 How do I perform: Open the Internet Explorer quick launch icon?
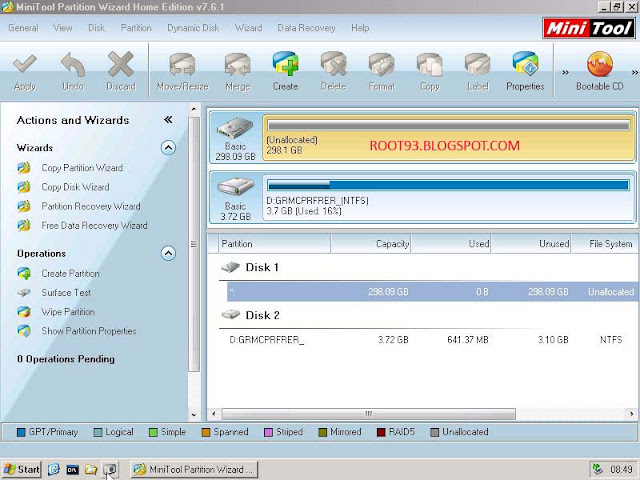pos(53,469)
